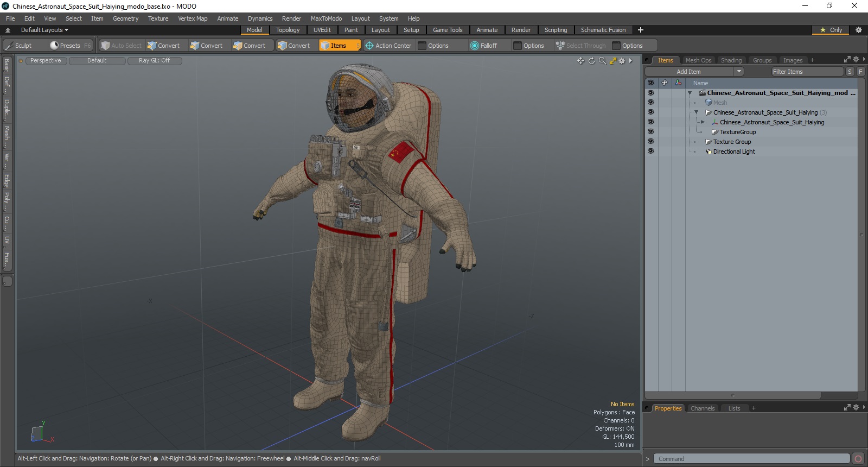Screen dimensions: 868x467
Task: Collapse the scene root tree item
Action: 690,93
